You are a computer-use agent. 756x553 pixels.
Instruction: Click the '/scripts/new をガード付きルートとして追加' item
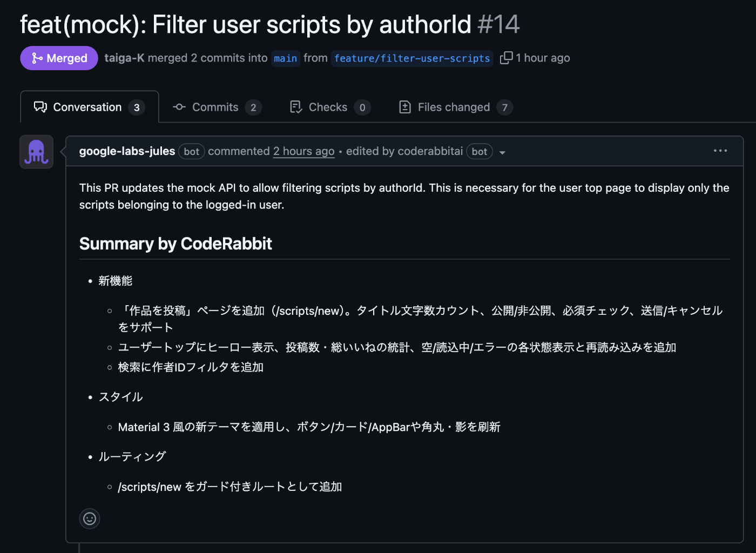click(230, 487)
